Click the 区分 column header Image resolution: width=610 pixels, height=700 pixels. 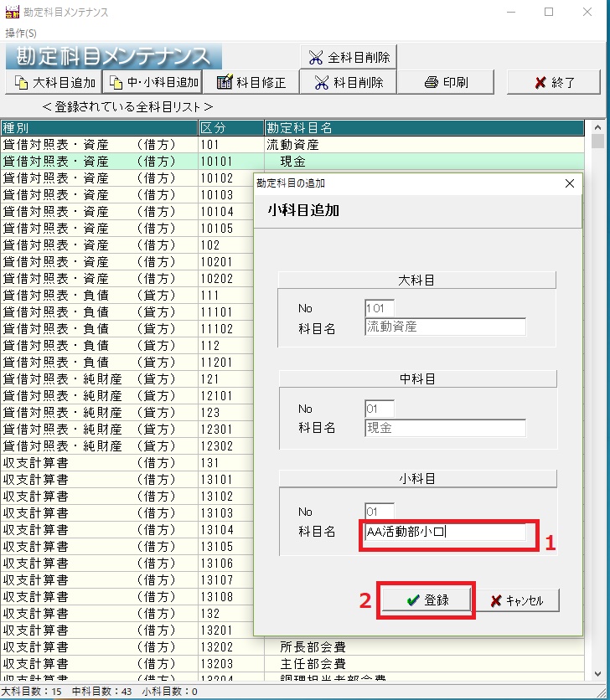pyautogui.click(x=231, y=127)
